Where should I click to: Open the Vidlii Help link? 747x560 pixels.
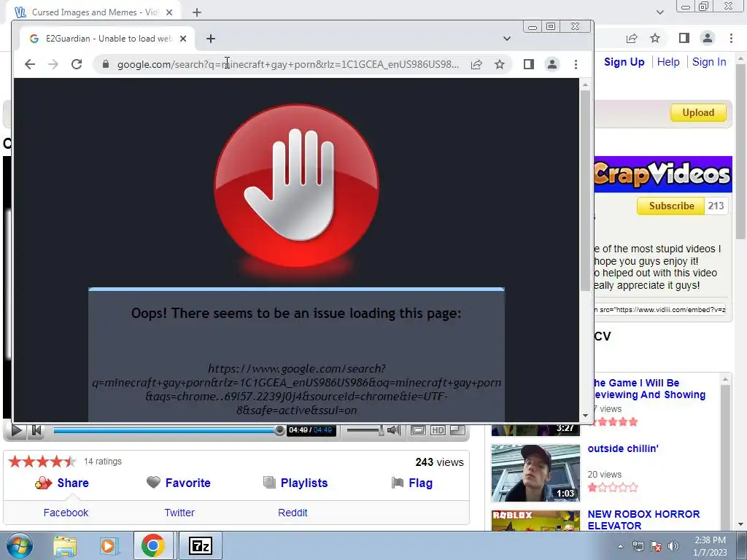coord(668,62)
